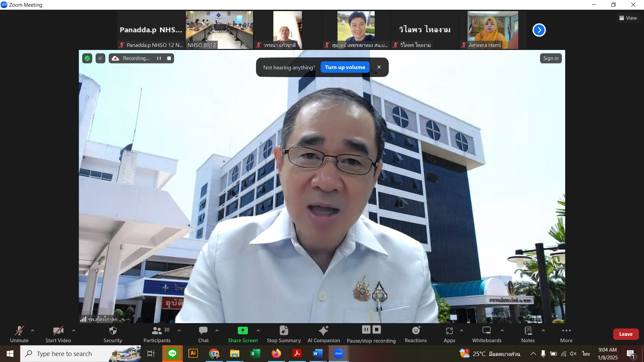Open File Explorer in taskbar

pyautogui.click(x=234, y=354)
